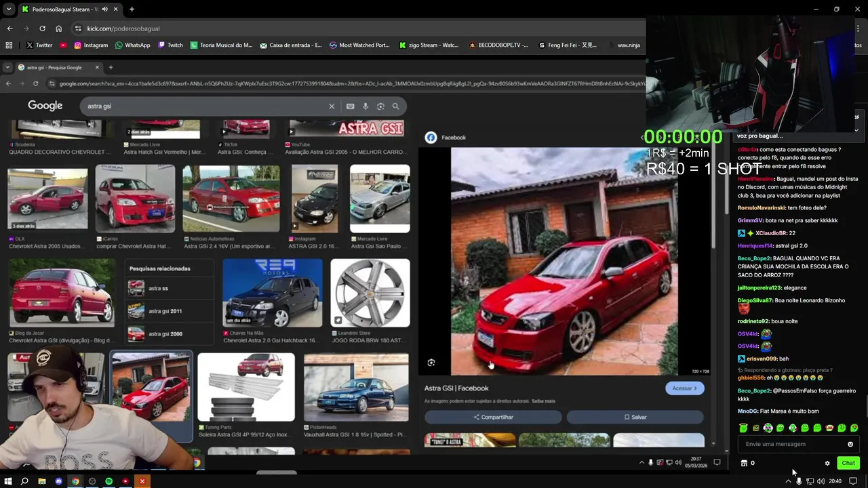
Task: Open Discord from taskbar
Action: [58, 481]
